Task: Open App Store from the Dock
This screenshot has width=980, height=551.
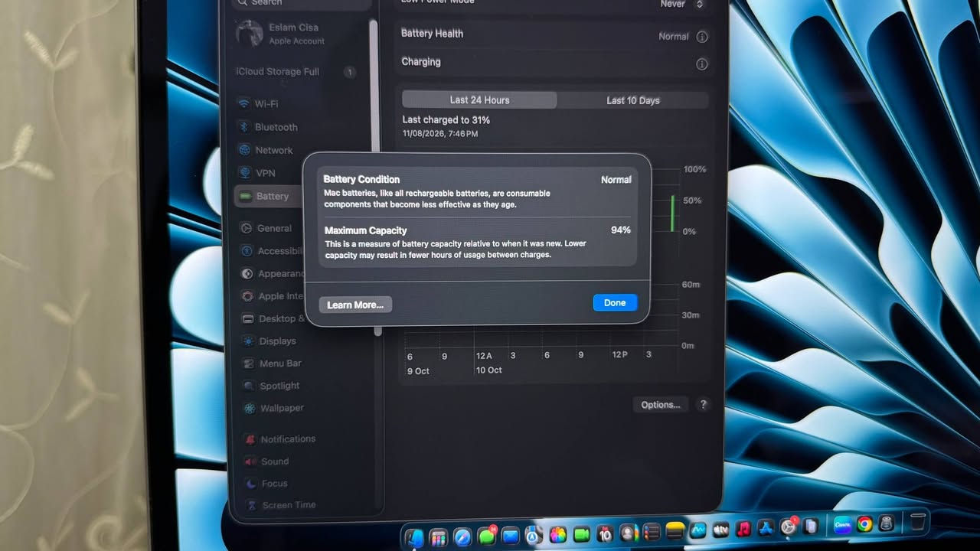Action: point(766,527)
